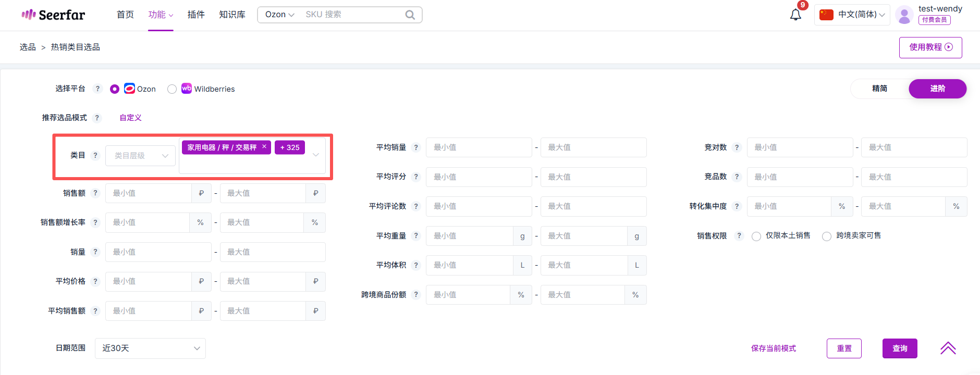980x375 pixels.
Task: Open the 中文(简体) language dropdown
Action: pos(852,15)
